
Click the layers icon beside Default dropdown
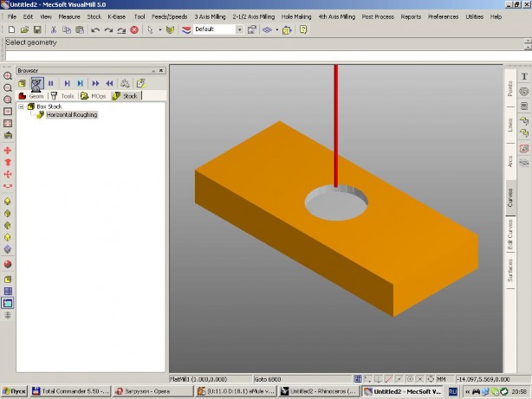pos(186,29)
